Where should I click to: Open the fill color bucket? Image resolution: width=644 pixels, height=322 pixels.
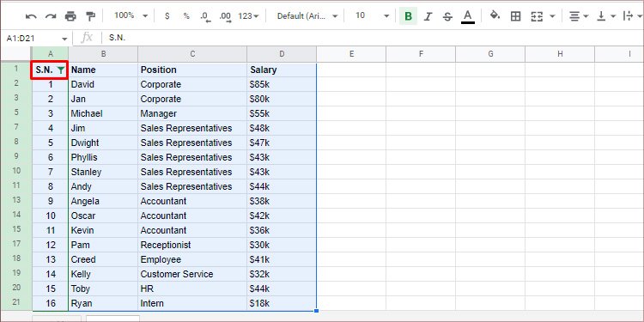(495, 15)
